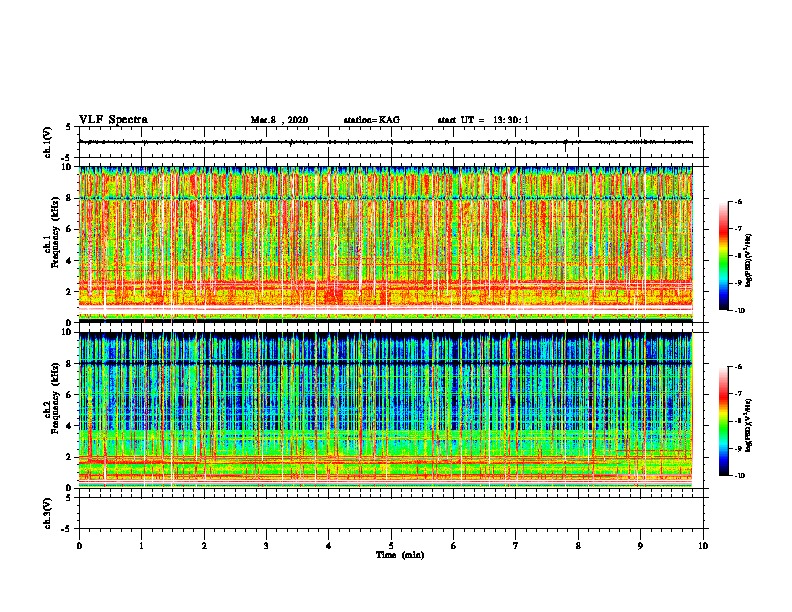
Task: Click the "6" kHz tick on ch.2 spectrogram
Action: pyautogui.click(x=70, y=395)
